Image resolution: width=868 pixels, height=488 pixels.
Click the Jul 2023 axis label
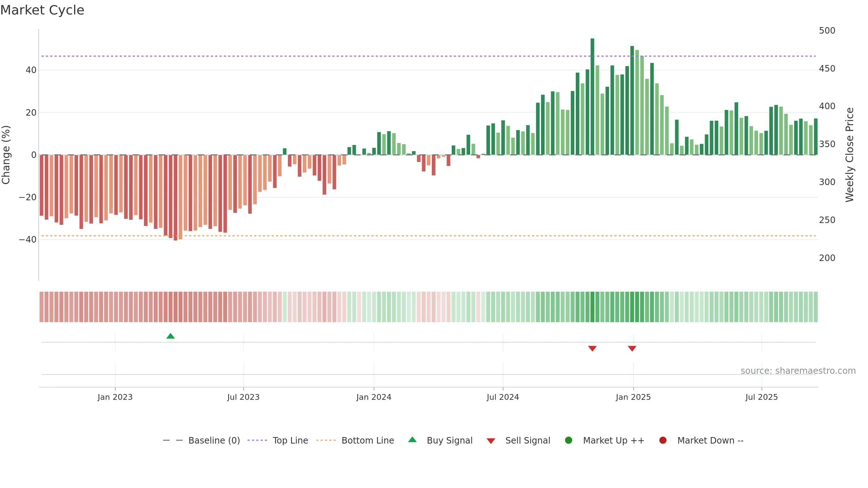pos(243,397)
